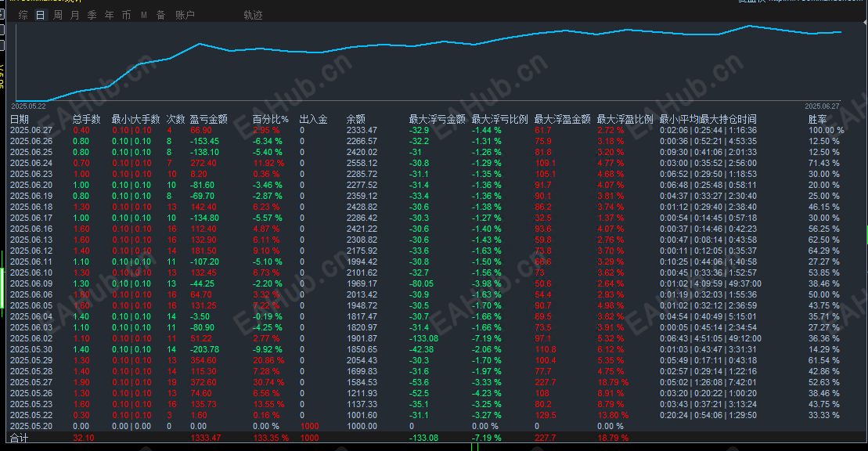Click percentage 30.74 %
Screen dimensions: 868x451
[x=268, y=382]
